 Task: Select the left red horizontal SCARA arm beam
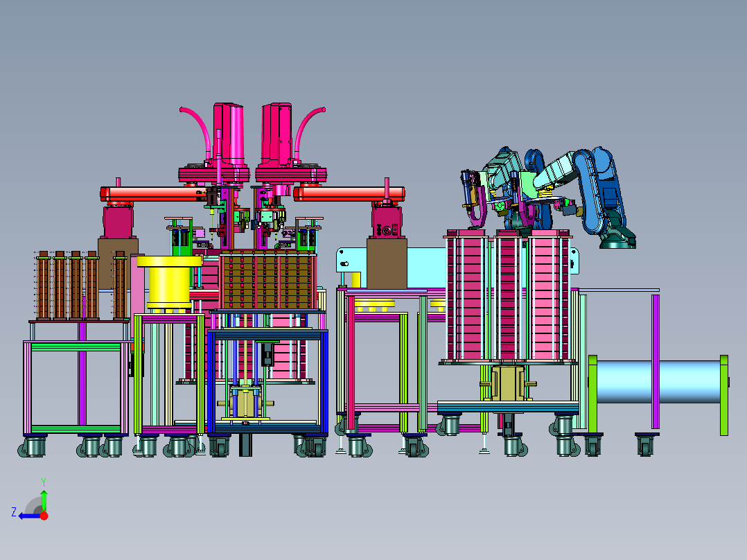click(x=152, y=193)
